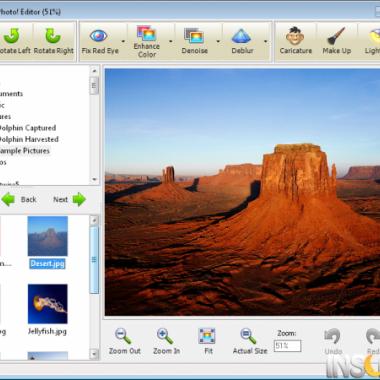The image size is (380, 380).
Task: Expand the Fix Red Eye dropdown arrow
Action: [123, 42]
